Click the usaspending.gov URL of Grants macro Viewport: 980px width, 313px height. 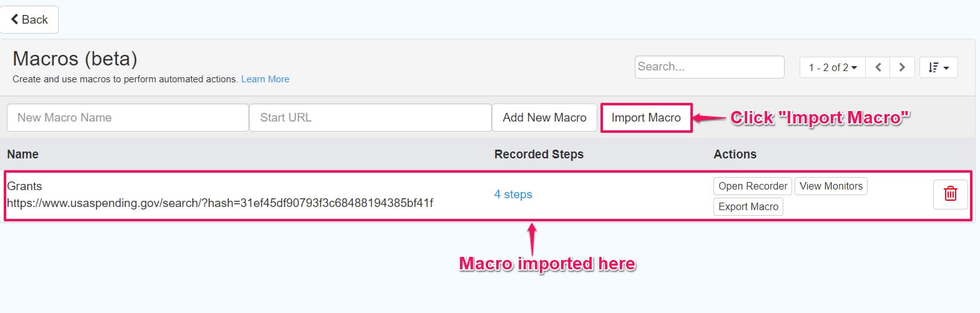pyautogui.click(x=220, y=203)
